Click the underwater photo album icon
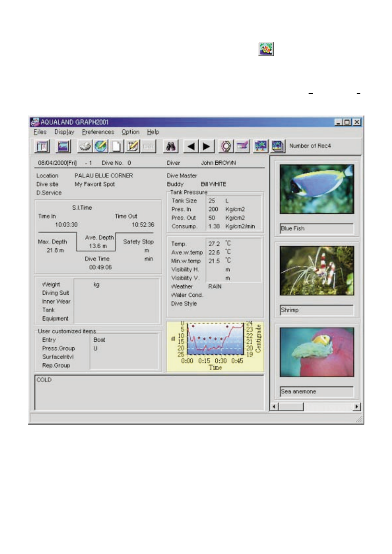 (x=261, y=146)
